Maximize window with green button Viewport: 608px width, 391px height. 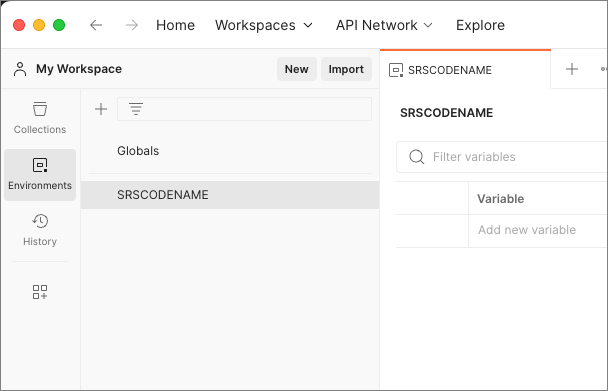pyautogui.click(x=59, y=25)
